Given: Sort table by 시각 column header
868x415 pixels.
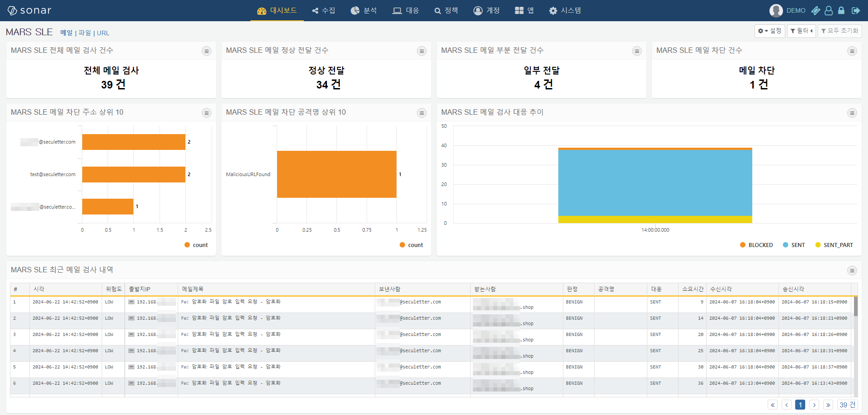Looking at the screenshot, I should click(66, 289).
